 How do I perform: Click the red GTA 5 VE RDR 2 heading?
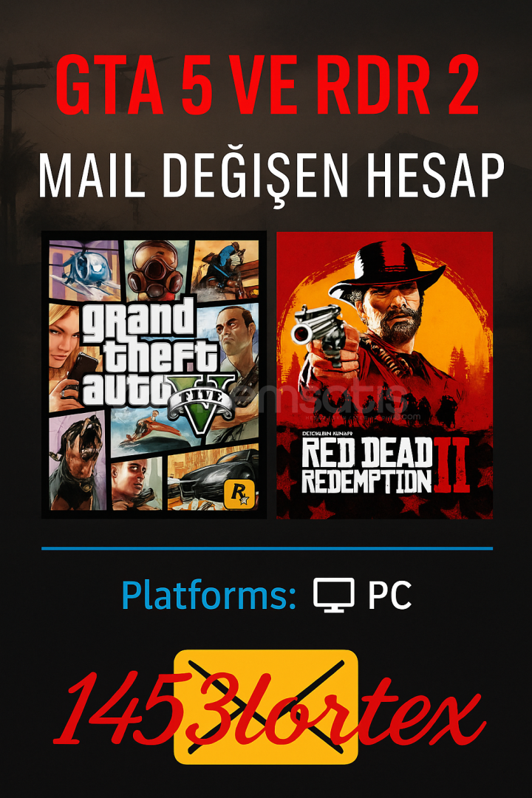point(267,86)
